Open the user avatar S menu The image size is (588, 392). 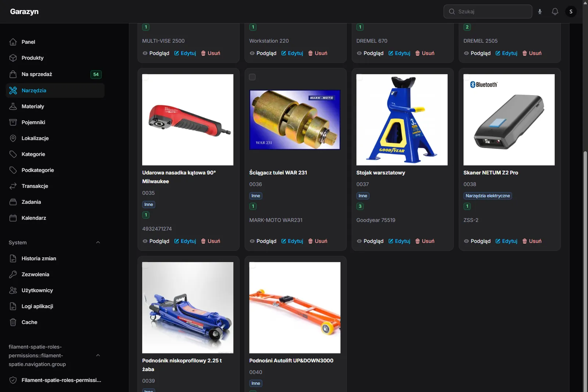[x=571, y=11]
